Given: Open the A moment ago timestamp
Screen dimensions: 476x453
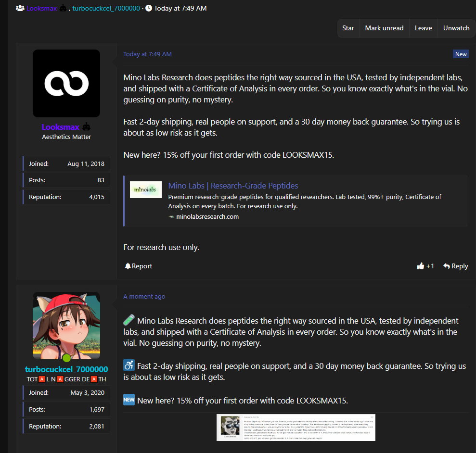Looking at the screenshot, I should tap(144, 296).
